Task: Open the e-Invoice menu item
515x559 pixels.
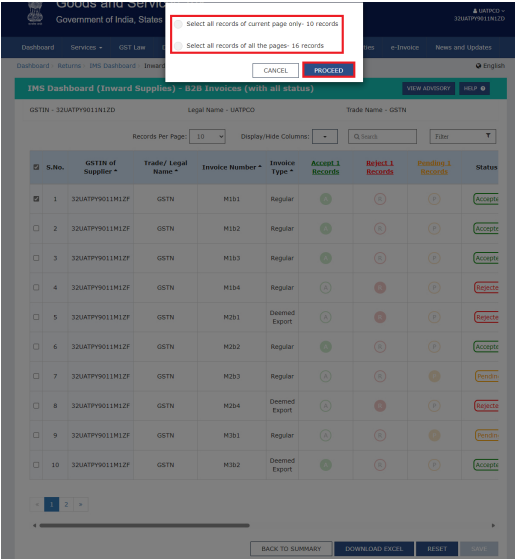Action: pyautogui.click(x=405, y=47)
